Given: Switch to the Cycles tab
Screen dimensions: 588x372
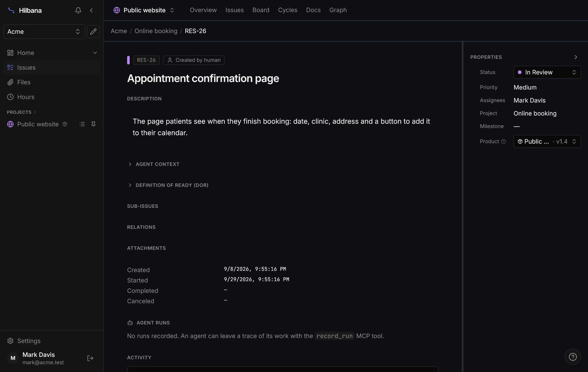Looking at the screenshot, I should click(288, 10).
